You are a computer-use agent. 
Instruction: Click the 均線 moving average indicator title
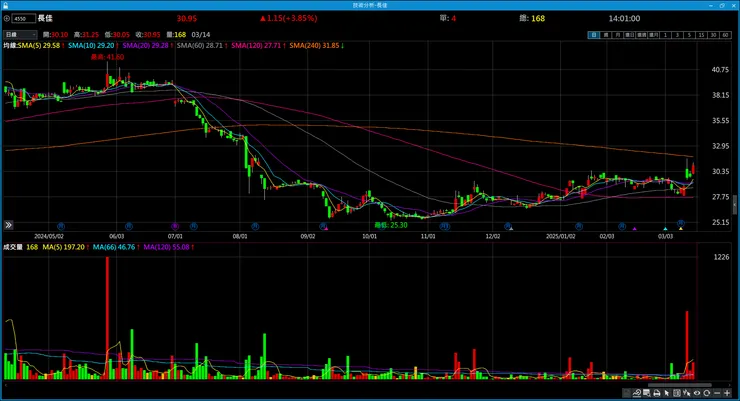10,45
